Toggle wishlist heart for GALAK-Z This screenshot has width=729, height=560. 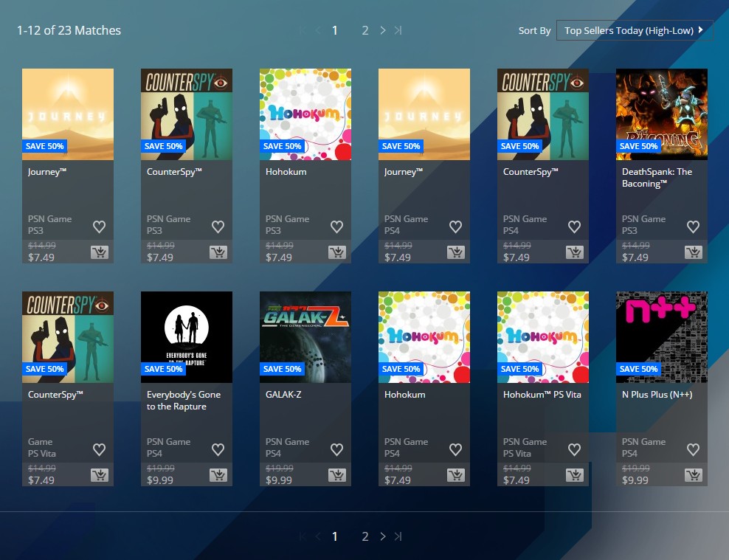coord(337,449)
